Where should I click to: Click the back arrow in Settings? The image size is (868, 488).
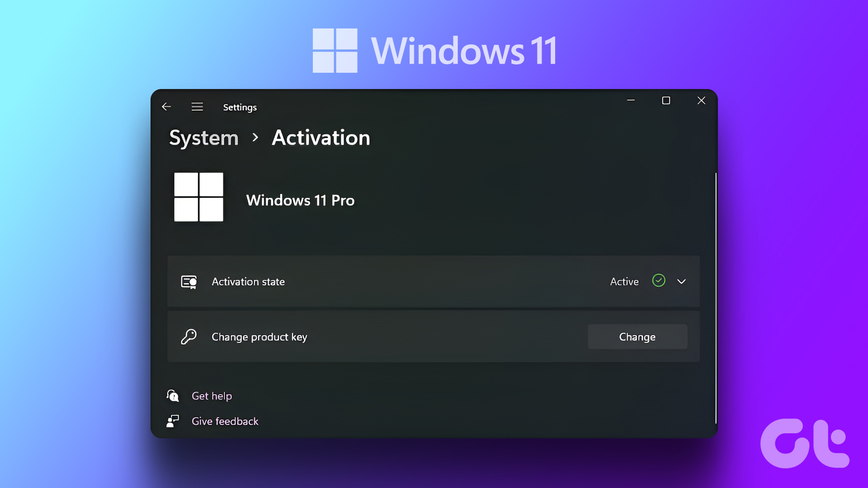tap(166, 107)
